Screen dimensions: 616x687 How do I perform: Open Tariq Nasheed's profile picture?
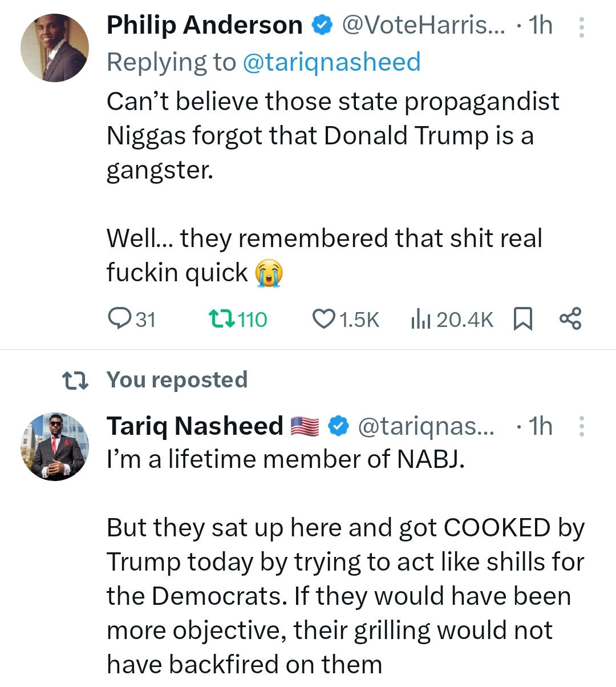click(55, 447)
